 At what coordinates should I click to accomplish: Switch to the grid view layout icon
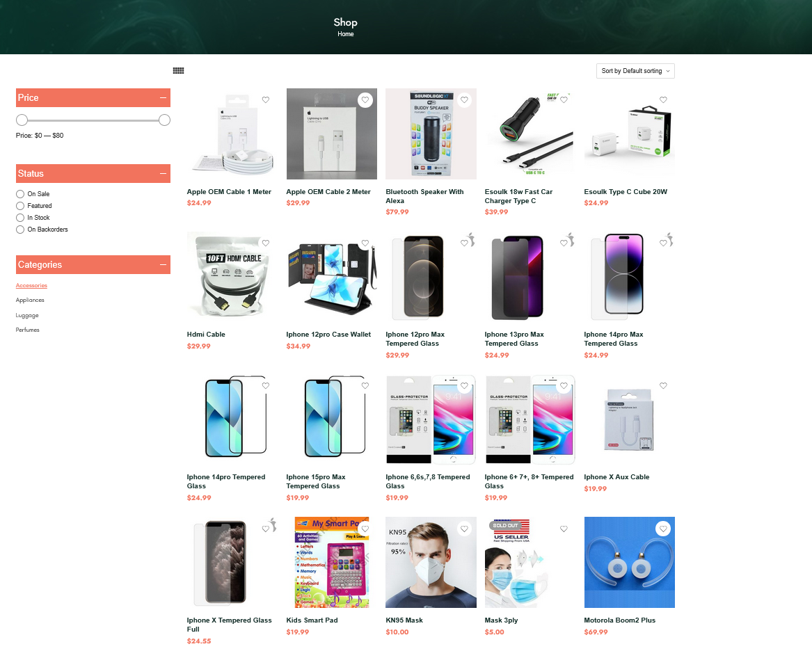click(x=178, y=70)
